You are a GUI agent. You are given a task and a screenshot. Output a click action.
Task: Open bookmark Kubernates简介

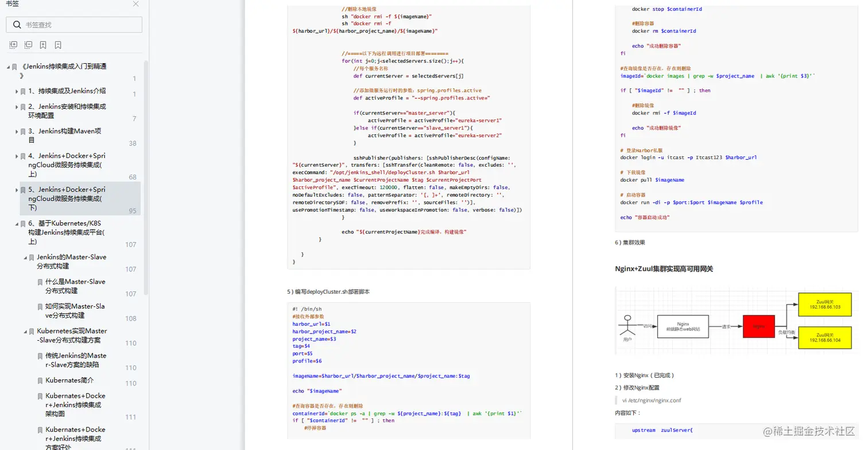pos(69,380)
